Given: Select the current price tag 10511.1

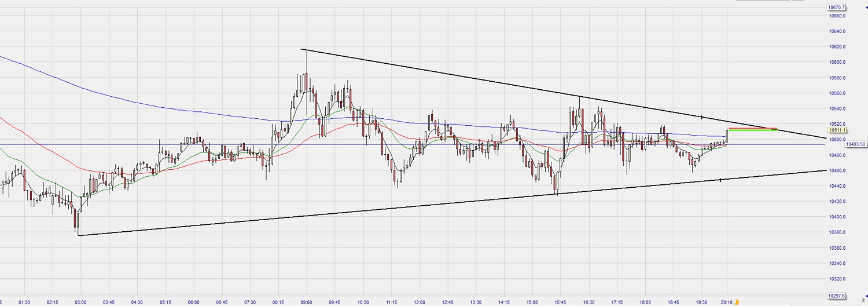Looking at the screenshot, I should tap(837, 131).
